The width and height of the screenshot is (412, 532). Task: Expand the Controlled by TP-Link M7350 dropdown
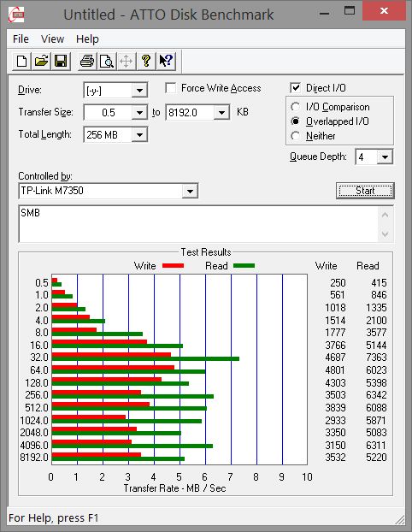(x=190, y=191)
